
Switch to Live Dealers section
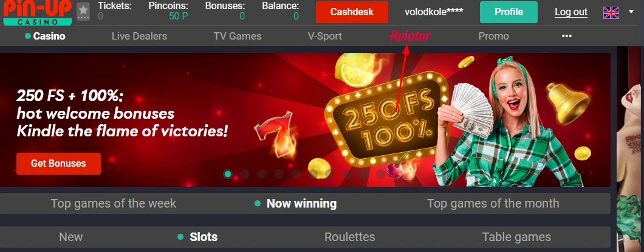pos(139,37)
